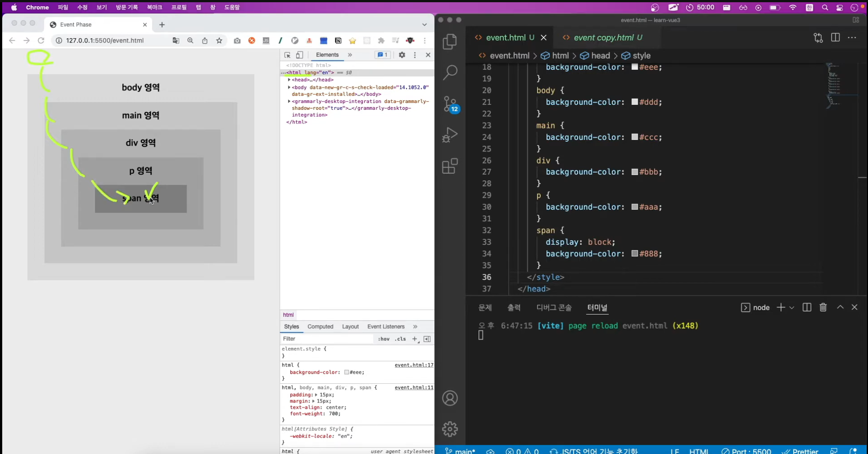868x454 pixels.
Task: Kill terminal with the trash icon
Action: [x=823, y=307]
